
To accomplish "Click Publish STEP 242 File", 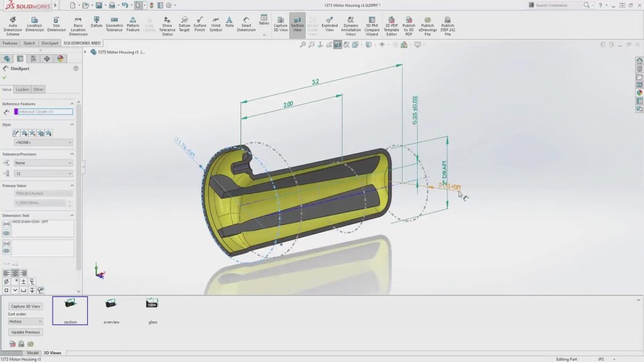I will 448,26.
